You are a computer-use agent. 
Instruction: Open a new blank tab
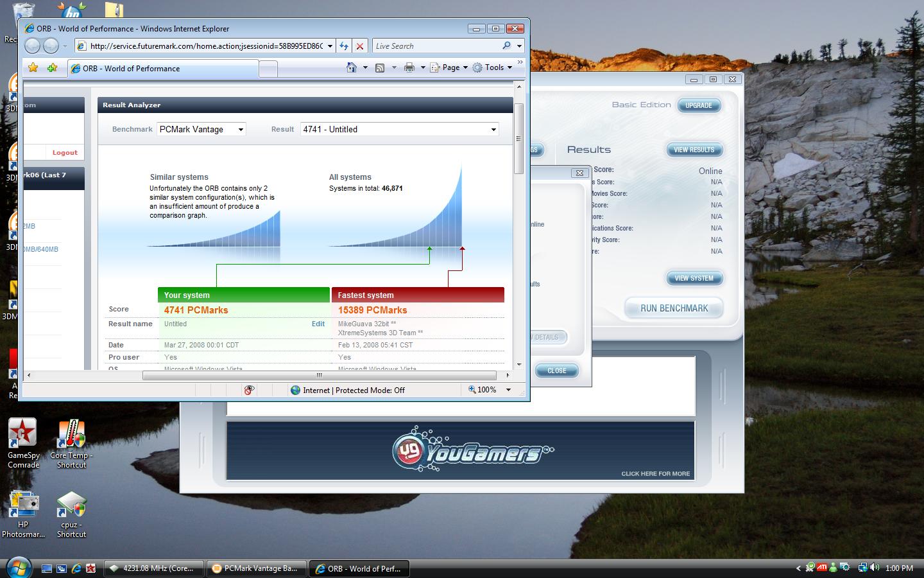point(268,69)
